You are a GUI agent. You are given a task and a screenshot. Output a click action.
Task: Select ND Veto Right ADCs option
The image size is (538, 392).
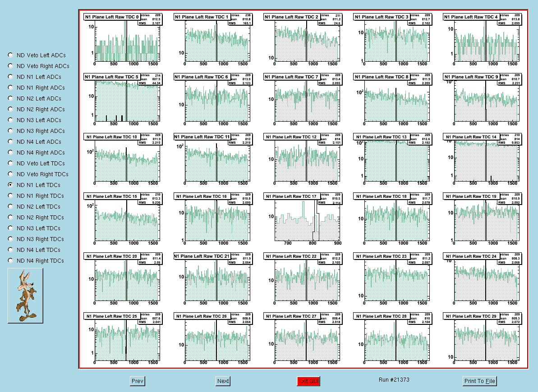click(10, 66)
